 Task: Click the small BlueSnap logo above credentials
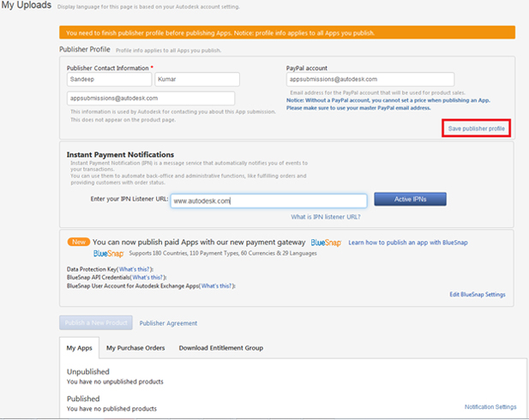point(108,254)
